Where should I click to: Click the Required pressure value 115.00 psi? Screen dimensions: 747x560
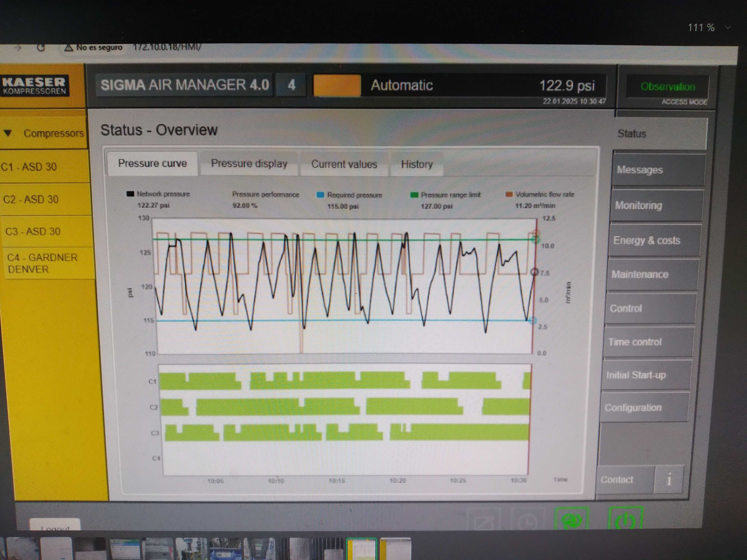pos(343,206)
